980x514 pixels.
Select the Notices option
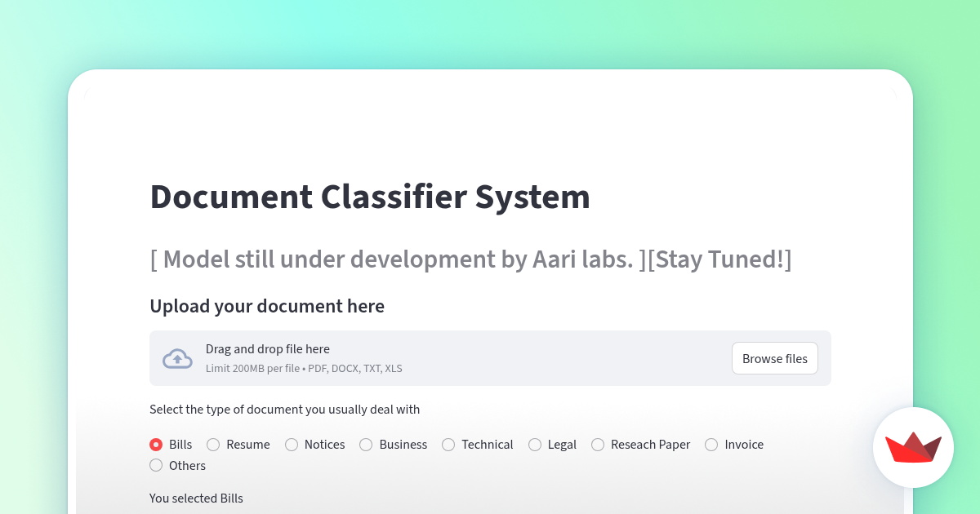pyautogui.click(x=292, y=444)
